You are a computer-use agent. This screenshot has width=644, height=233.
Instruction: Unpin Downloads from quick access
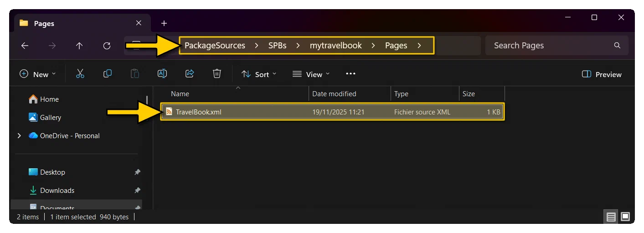click(x=137, y=191)
